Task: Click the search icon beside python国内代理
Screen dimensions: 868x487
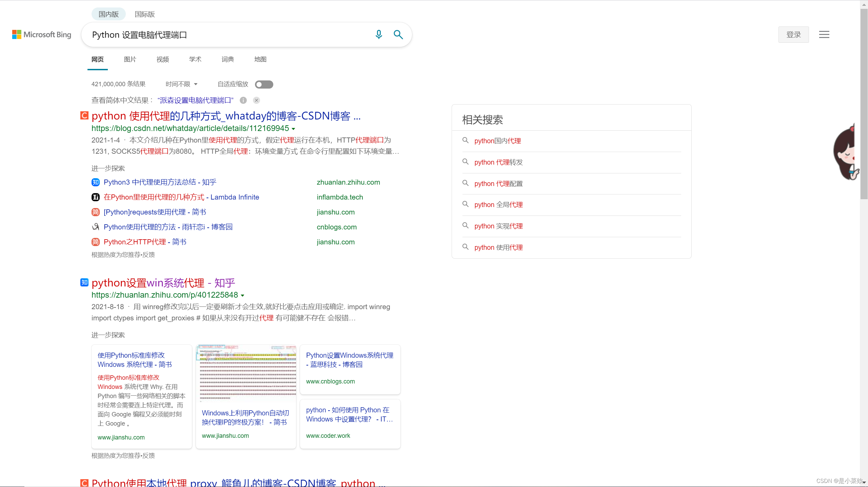Action: [x=466, y=140]
